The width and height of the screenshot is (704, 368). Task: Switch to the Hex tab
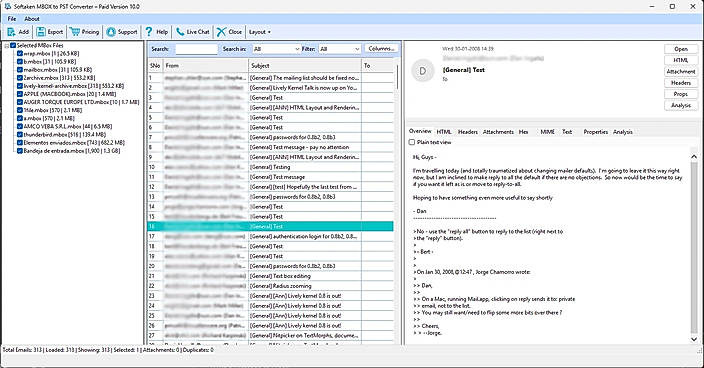click(x=524, y=132)
